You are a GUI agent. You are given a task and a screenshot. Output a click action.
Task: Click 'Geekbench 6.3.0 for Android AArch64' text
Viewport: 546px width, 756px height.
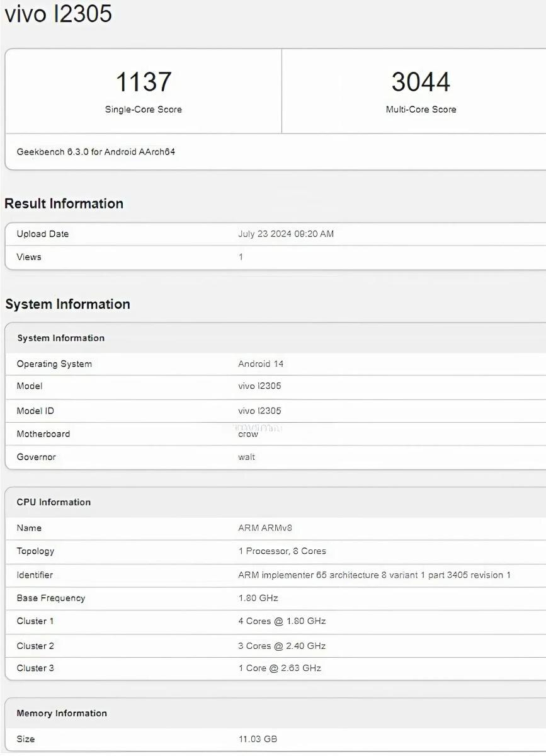point(96,152)
